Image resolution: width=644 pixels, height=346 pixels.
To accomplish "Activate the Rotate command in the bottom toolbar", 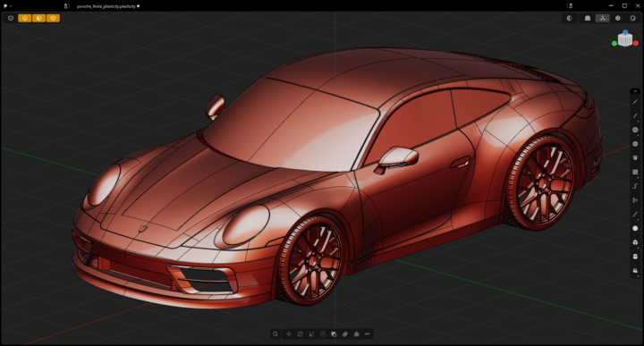I will coord(301,334).
